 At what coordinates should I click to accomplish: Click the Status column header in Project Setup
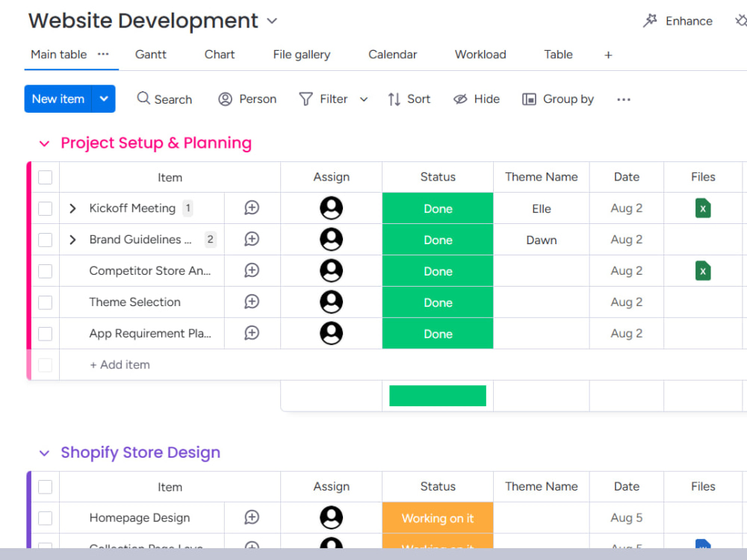pyautogui.click(x=437, y=177)
